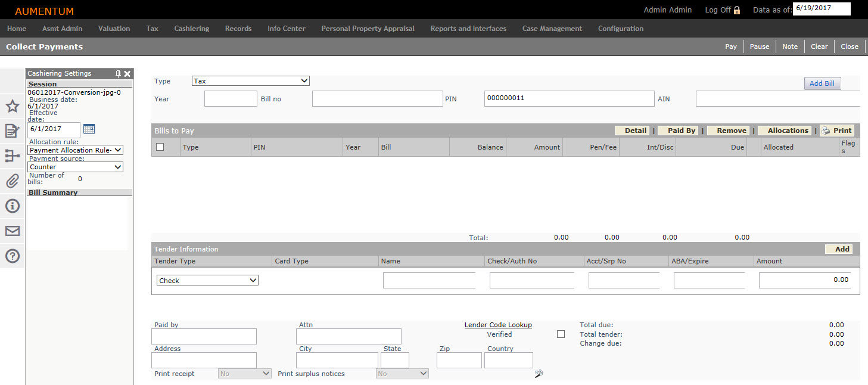Open the notes document icon in sidebar
The width and height of the screenshot is (868, 385).
(x=13, y=131)
